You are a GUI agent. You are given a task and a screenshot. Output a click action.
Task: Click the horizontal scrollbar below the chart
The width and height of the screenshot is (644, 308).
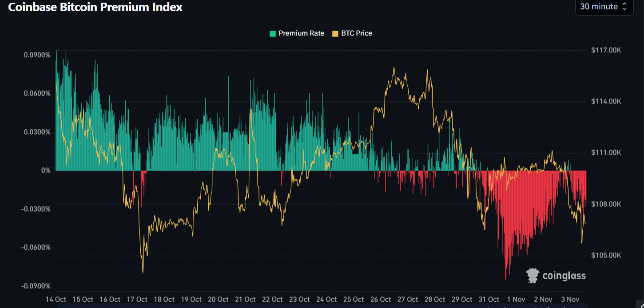322,306
